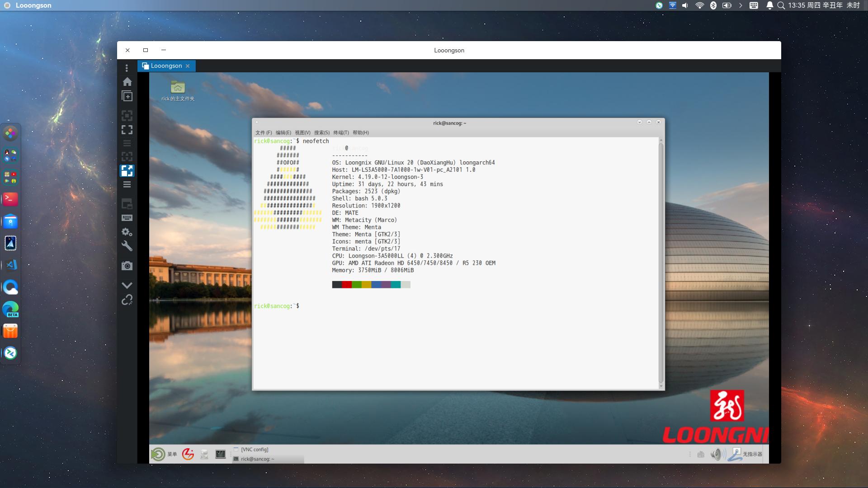Viewport: 868px width, 488px height.
Task: Select the Looongson connection tab
Action: pyautogui.click(x=166, y=66)
